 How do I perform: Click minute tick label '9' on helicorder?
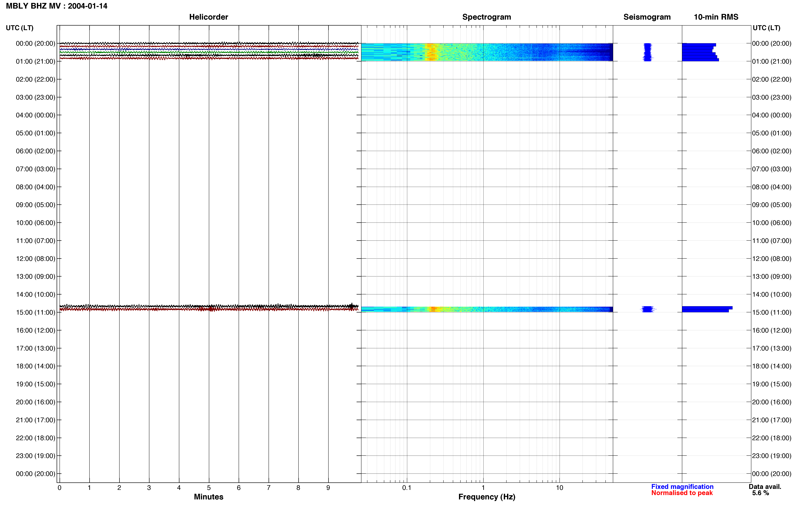click(328, 488)
